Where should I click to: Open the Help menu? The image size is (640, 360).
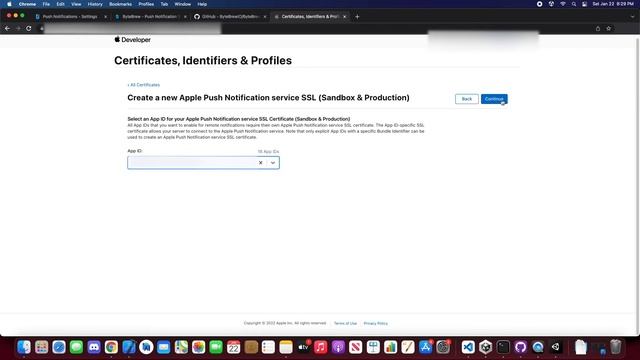click(202, 4)
